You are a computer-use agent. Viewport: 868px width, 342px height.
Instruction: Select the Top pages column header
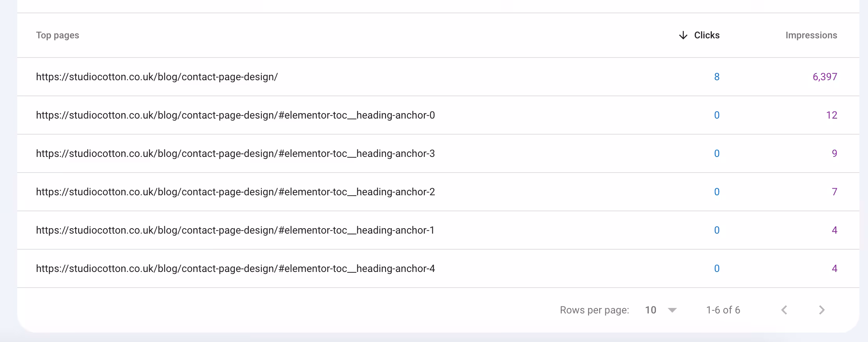pos(58,35)
